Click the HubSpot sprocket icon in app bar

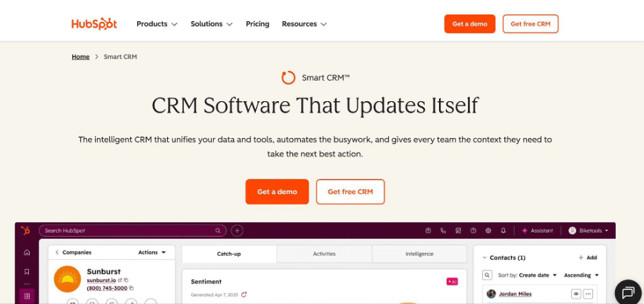[25, 230]
